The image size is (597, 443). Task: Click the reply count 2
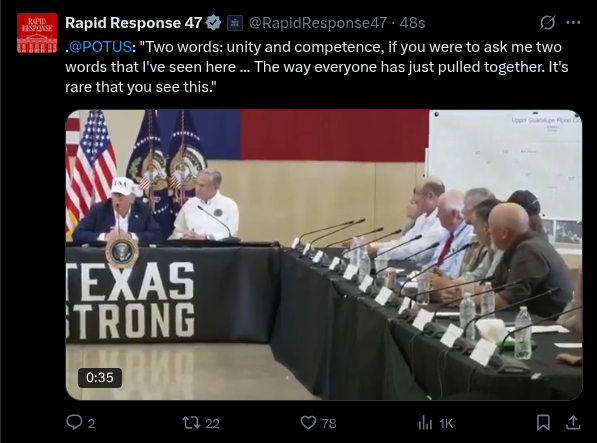(91, 423)
